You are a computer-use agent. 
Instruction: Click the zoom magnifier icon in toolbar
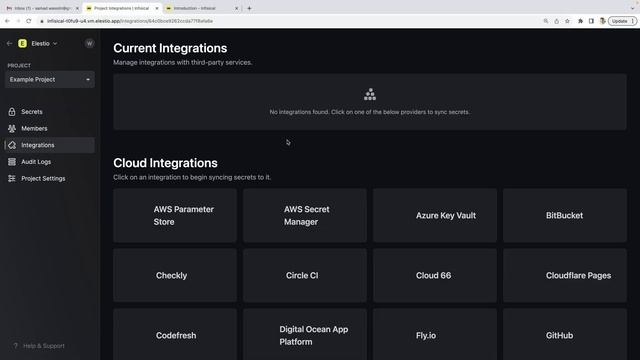click(546, 21)
